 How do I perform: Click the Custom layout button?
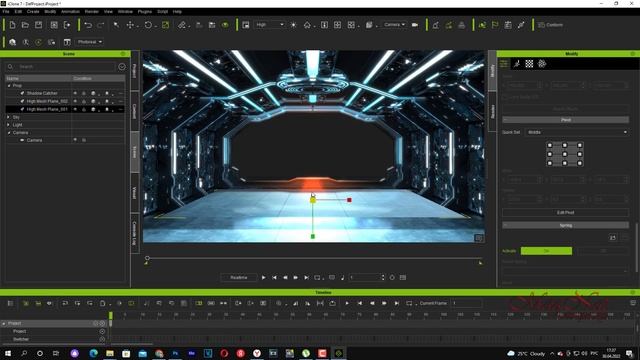tap(550, 25)
